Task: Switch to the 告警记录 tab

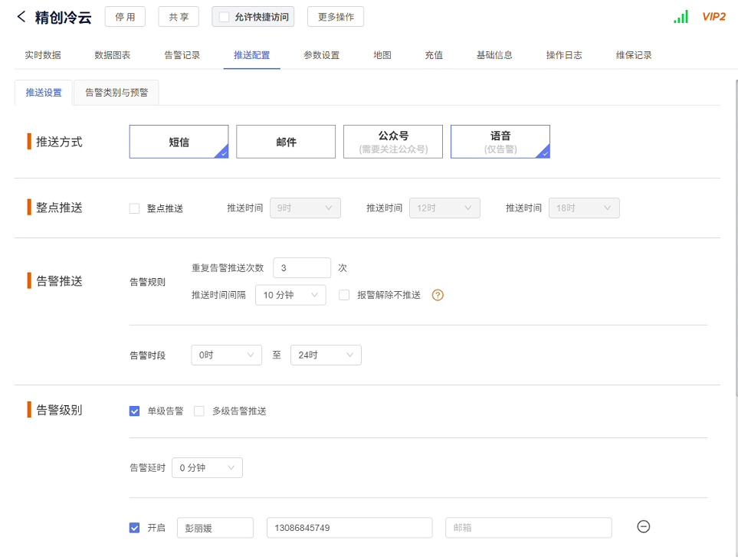Action: [x=182, y=55]
